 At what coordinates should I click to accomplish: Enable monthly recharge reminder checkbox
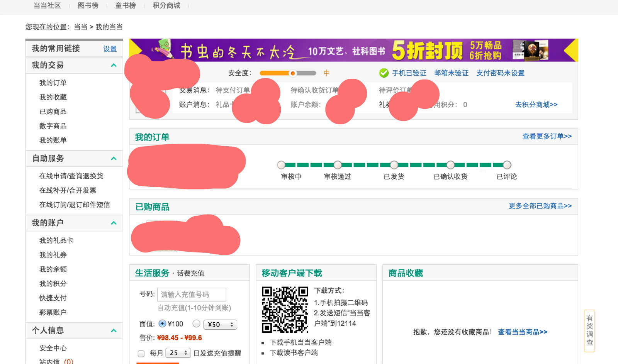point(141,354)
